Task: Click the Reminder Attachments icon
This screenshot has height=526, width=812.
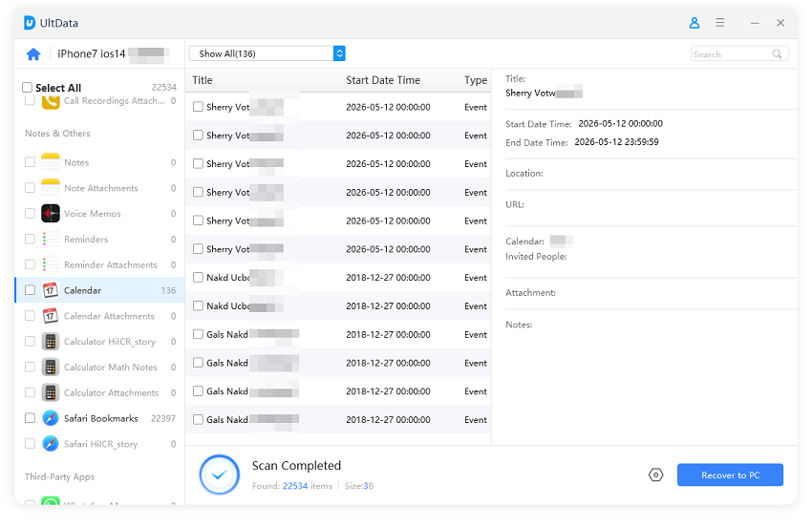Action: [51, 264]
